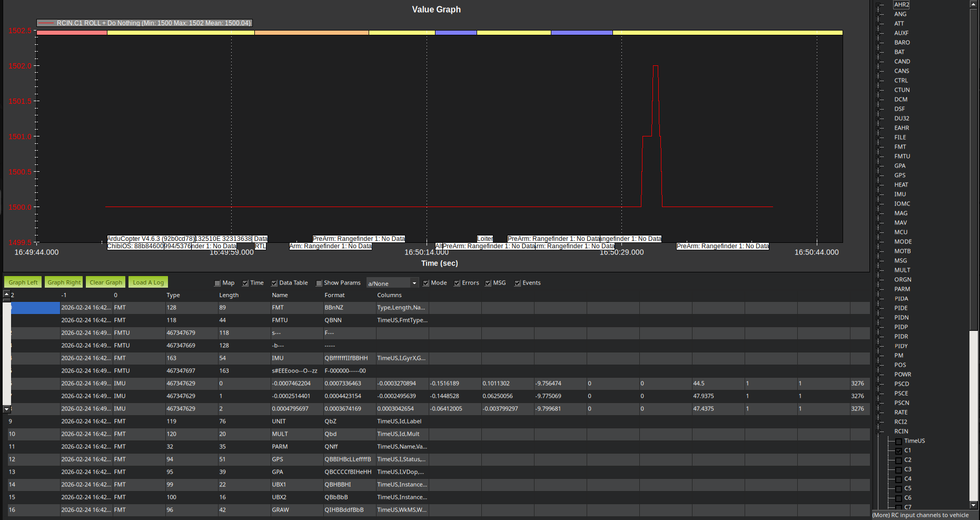Click plus icon beside BARO
The image size is (980, 520).
878,43
